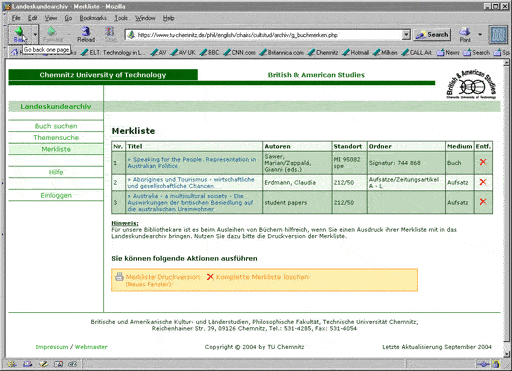Open 'Australia - a multicultural society' title link
Image resolution: width=512 pixels, height=371 pixels.
click(190, 202)
